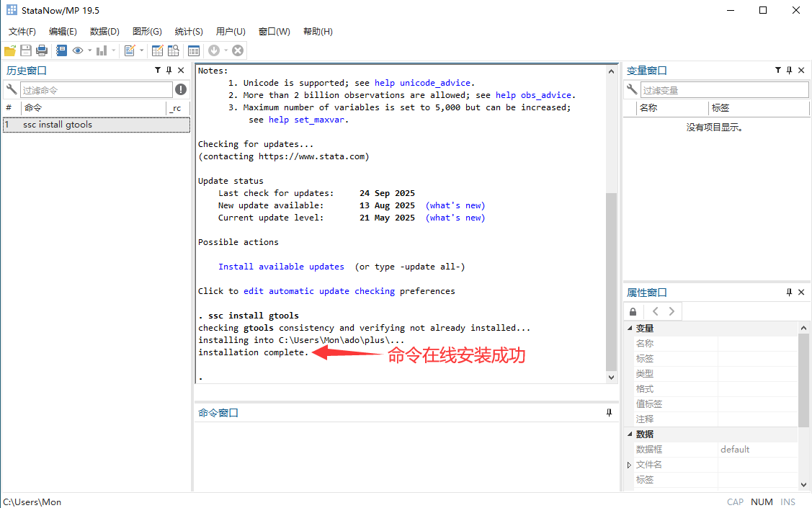This screenshot has width=812, height=508.
Task: Close the 历史窗口 panel
Action: pyautogui.click(x=181, y=70)
